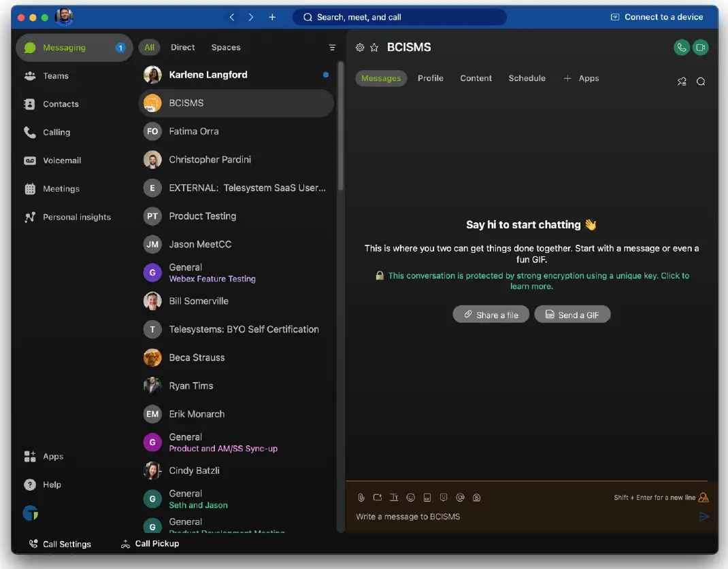
Task: Start a video call with BCISMS
Action: pyautogui.click(x=701, y=48)
